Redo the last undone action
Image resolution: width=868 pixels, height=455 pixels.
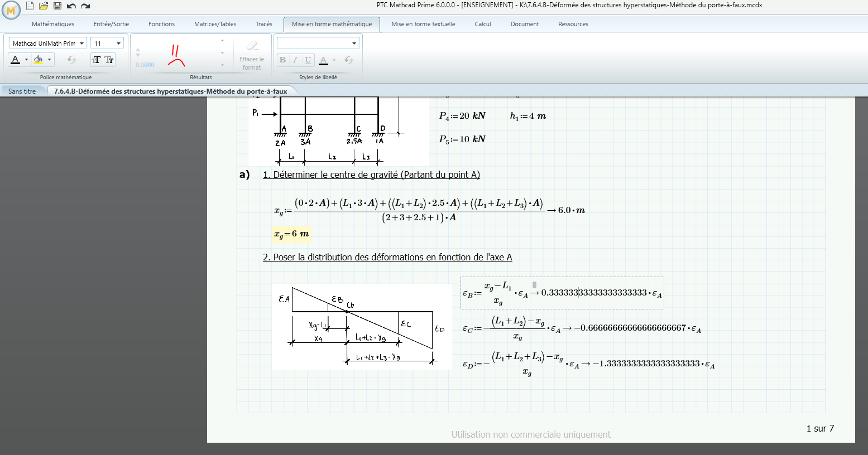85,6
